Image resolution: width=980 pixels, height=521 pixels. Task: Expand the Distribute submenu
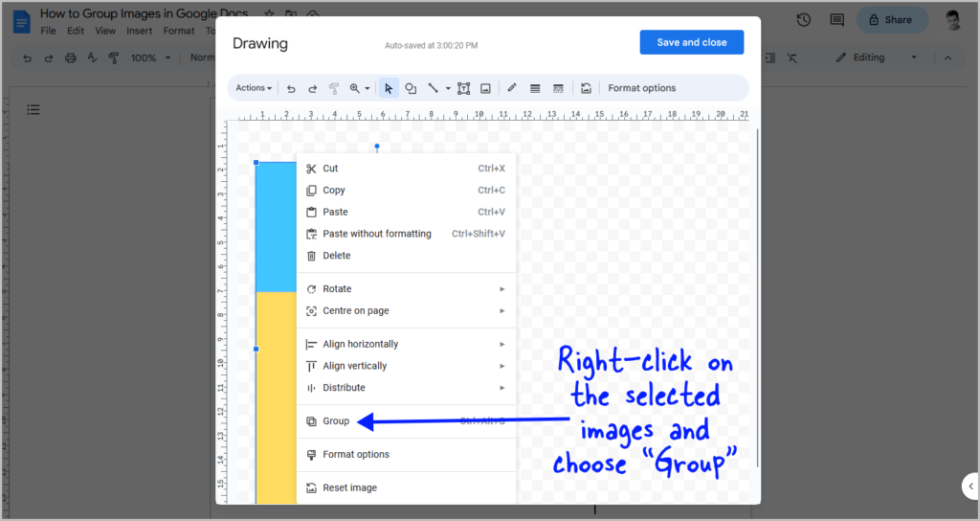click(x=406, y=388)
